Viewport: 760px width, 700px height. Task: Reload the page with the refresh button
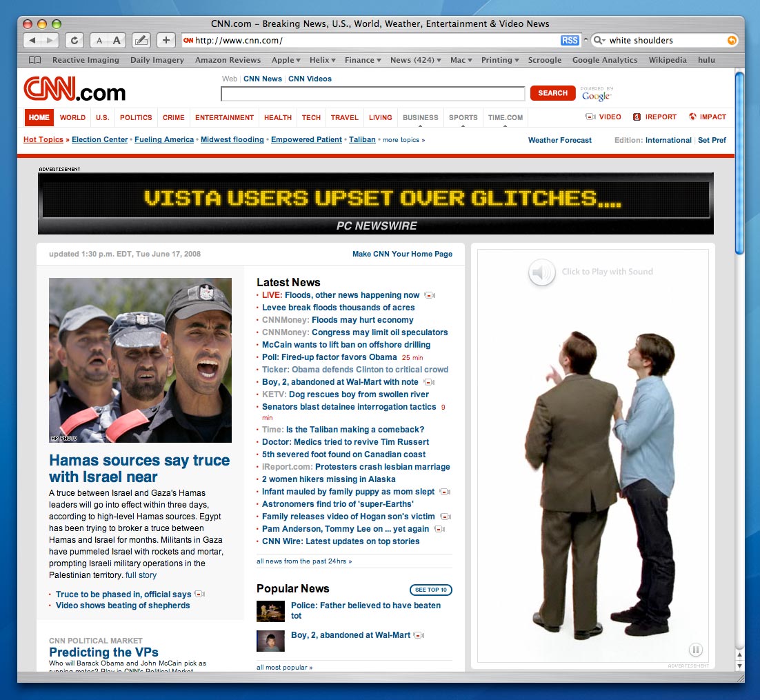[x=74, y=40]
